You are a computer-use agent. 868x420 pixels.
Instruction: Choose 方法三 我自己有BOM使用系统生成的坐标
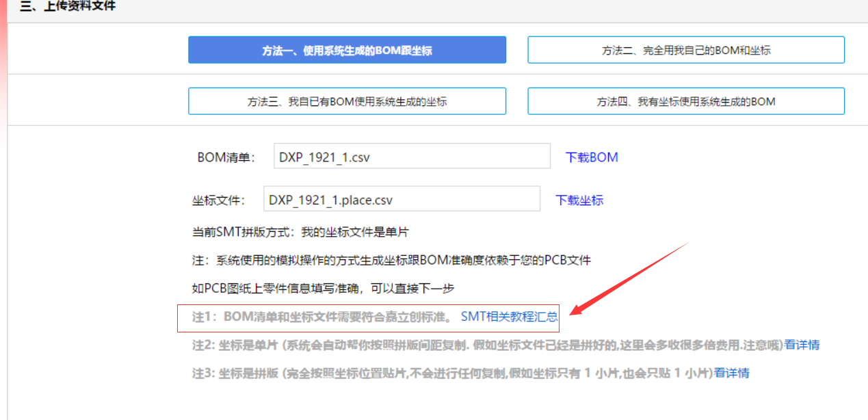(347, 101)
